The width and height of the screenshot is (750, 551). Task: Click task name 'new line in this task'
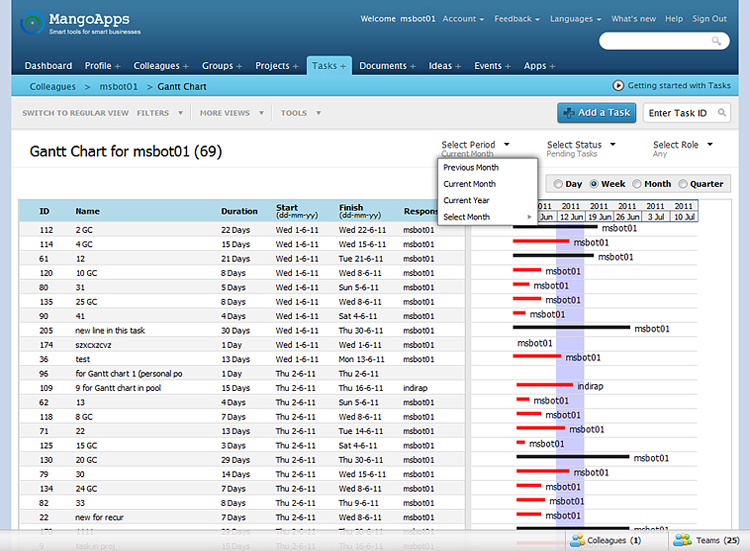110,331
